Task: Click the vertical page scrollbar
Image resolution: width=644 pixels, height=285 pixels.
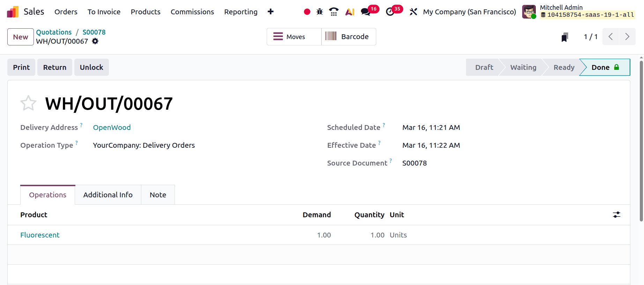Action: [641, 141]
